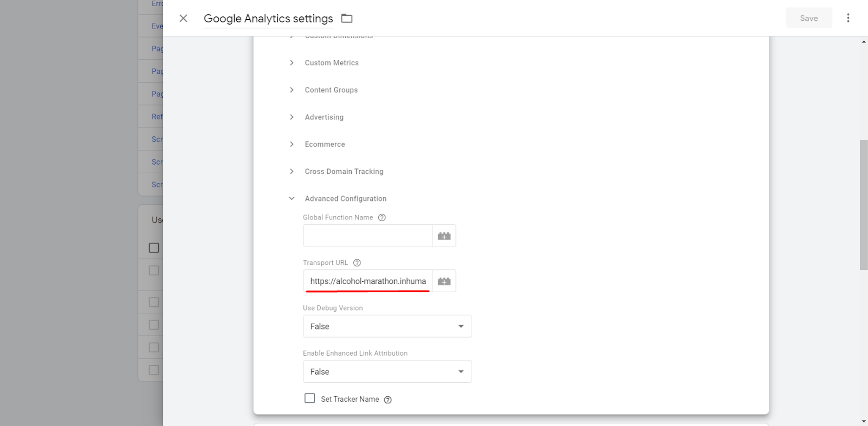Click the Global Function Name text field
This screenshot has height=426, width=868.
[368, 236]
